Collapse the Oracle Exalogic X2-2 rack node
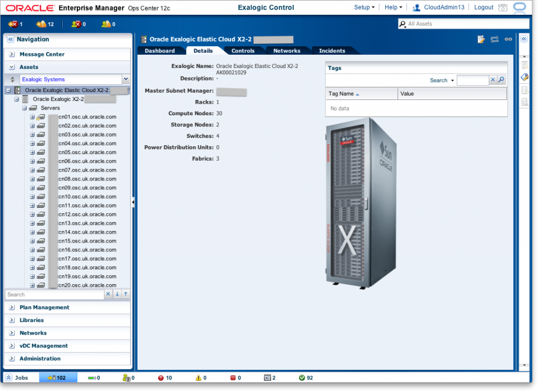 point(16,99)
